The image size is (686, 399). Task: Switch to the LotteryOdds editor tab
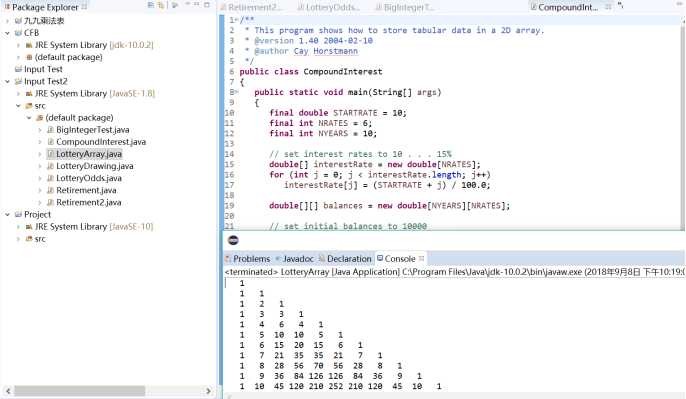click(329, 7)
